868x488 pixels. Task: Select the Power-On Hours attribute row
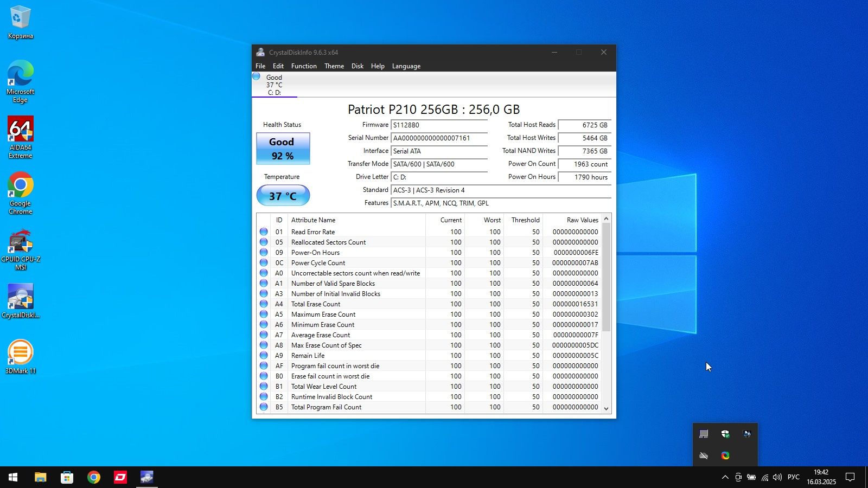[x=429, y=252]
